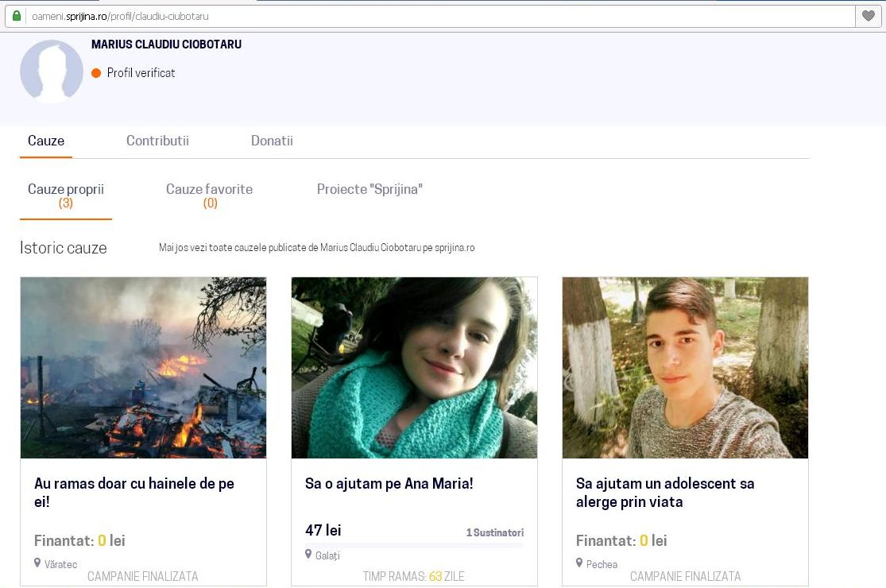Image resolution: width=886 pixels, height=588 pixels.
Task: Open the Proiecte "Sprijina" section
Action: [x=369, y=189]
